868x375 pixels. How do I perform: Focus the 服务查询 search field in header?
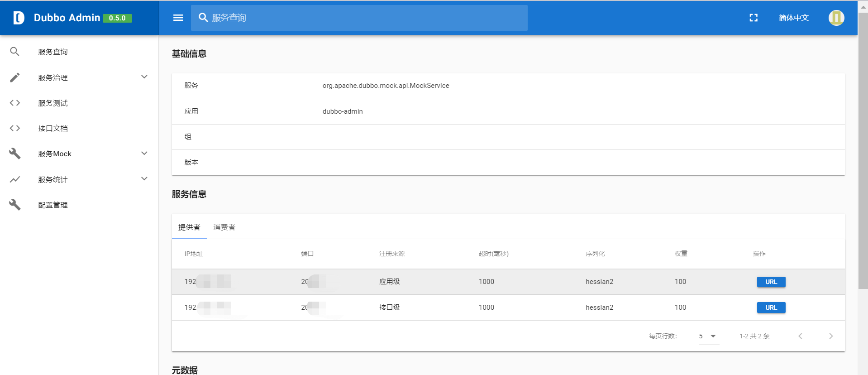(359, 18)
